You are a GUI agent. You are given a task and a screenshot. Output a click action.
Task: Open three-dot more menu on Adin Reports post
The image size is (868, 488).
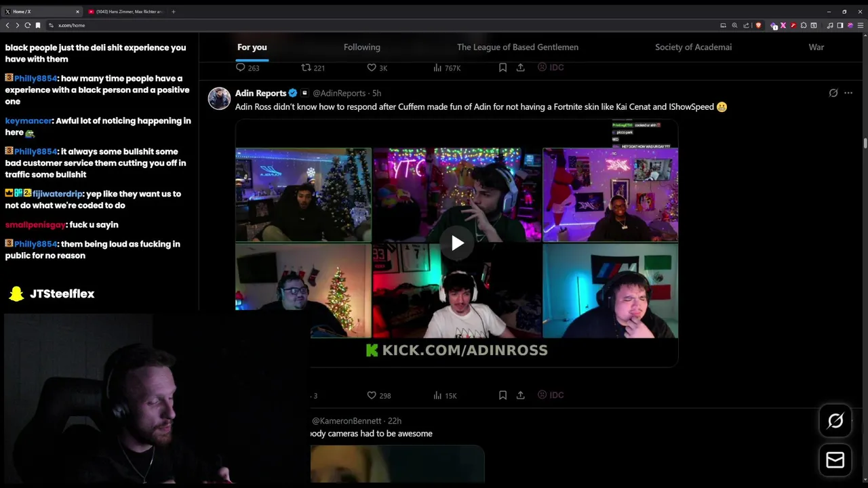point(848,93)
